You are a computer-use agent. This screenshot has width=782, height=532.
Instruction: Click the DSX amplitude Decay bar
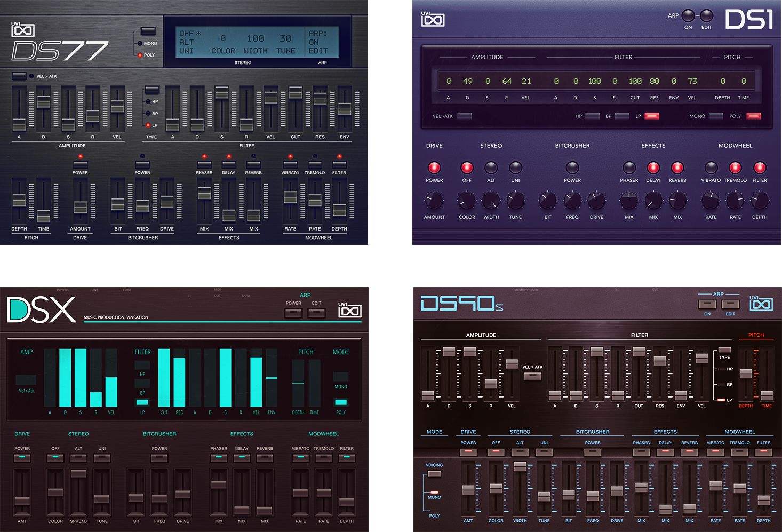click(x=65, y=378)
